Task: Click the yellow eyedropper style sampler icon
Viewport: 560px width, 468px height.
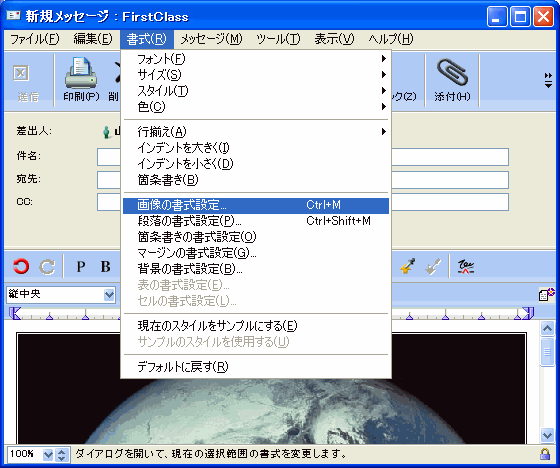Action: coord(408,267)
